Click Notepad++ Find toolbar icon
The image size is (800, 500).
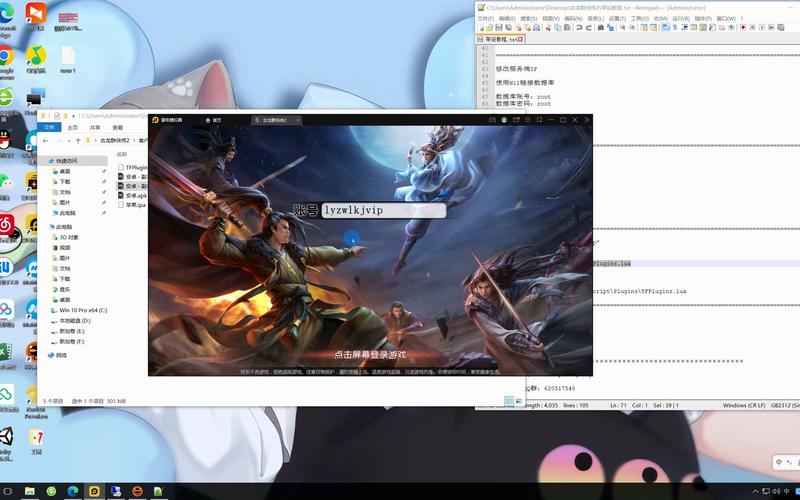pos(599,28)
